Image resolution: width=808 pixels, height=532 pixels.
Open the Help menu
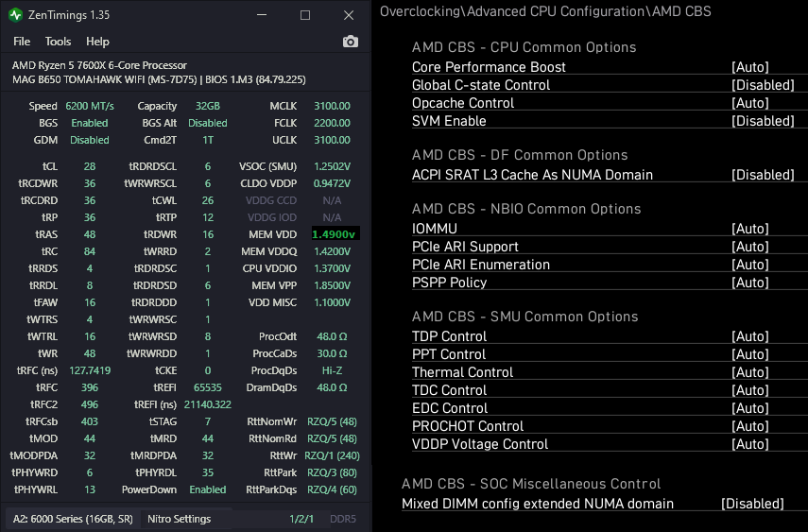click(97, 42)
